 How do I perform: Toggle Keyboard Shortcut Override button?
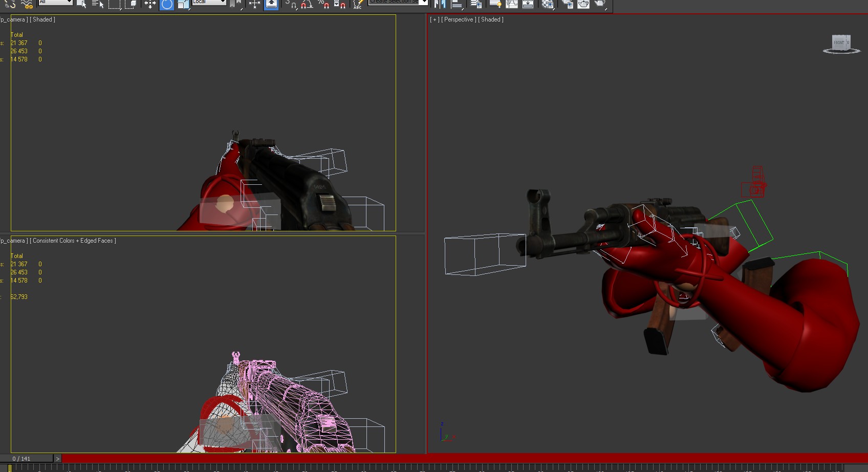tap(271, 4)
